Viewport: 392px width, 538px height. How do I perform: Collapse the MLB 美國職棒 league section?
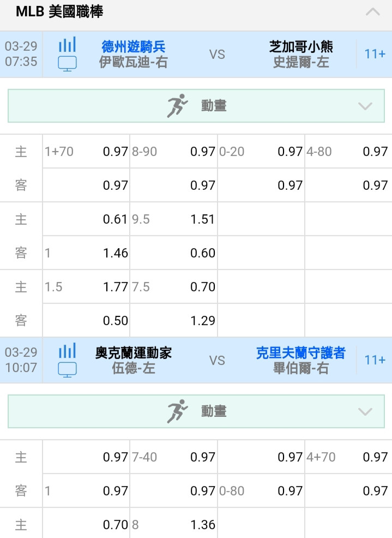pyautogui.click(x=372, y=13)
